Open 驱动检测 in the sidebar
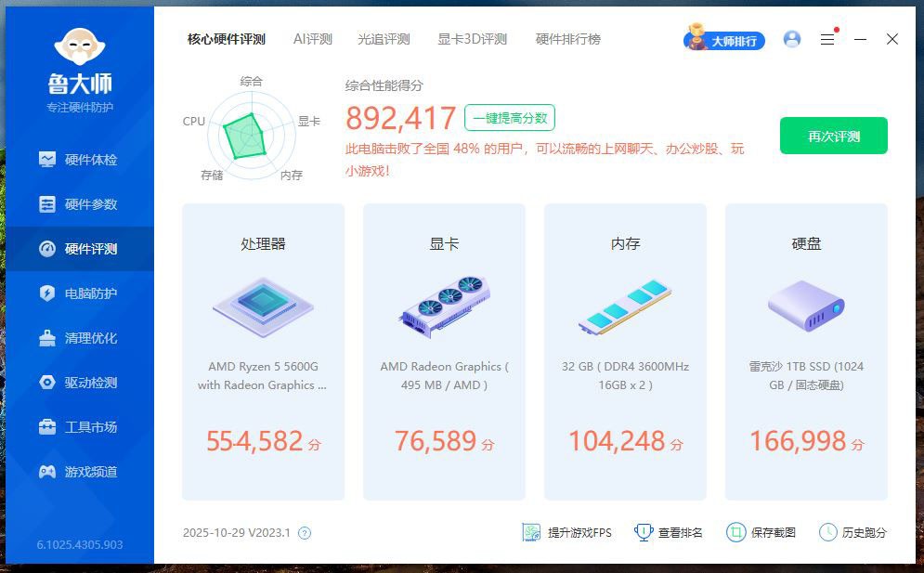 pyautogui.click(x=80, y=383)
